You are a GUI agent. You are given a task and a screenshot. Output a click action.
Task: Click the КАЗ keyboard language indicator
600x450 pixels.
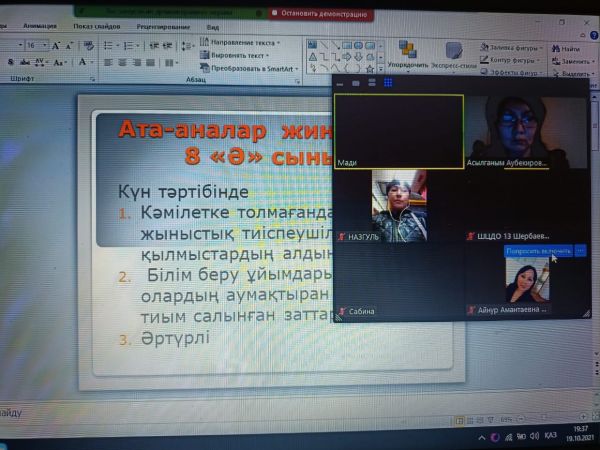pos(549,436)
